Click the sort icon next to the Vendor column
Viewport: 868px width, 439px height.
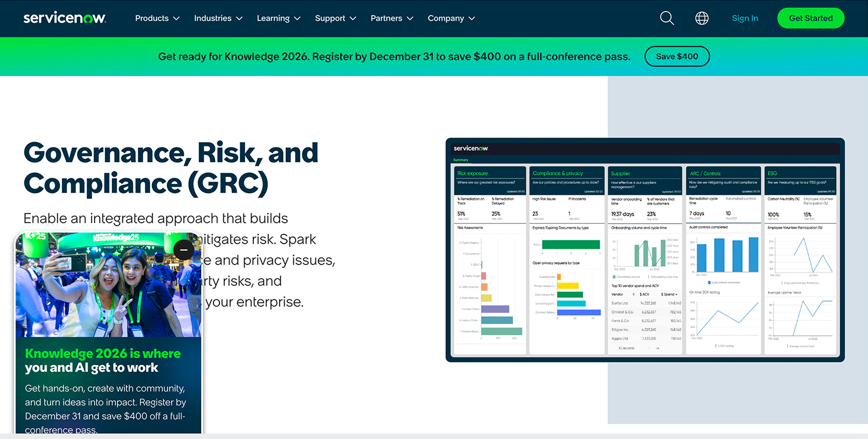633,294
